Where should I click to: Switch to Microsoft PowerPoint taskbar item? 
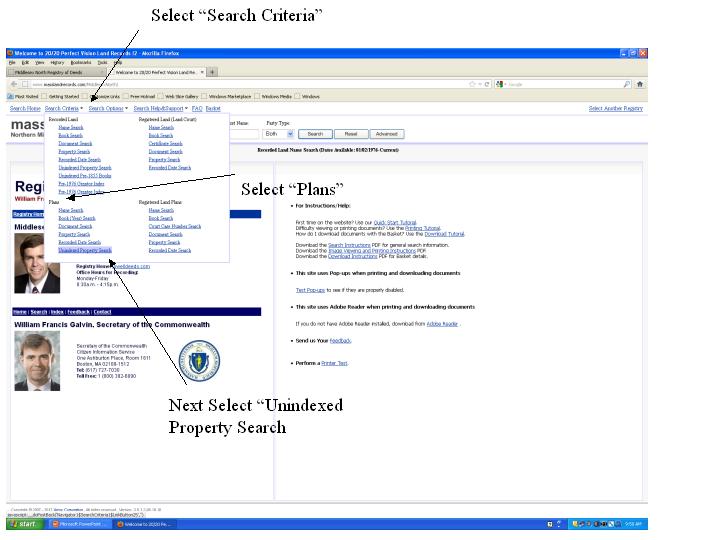pos(79,524)
